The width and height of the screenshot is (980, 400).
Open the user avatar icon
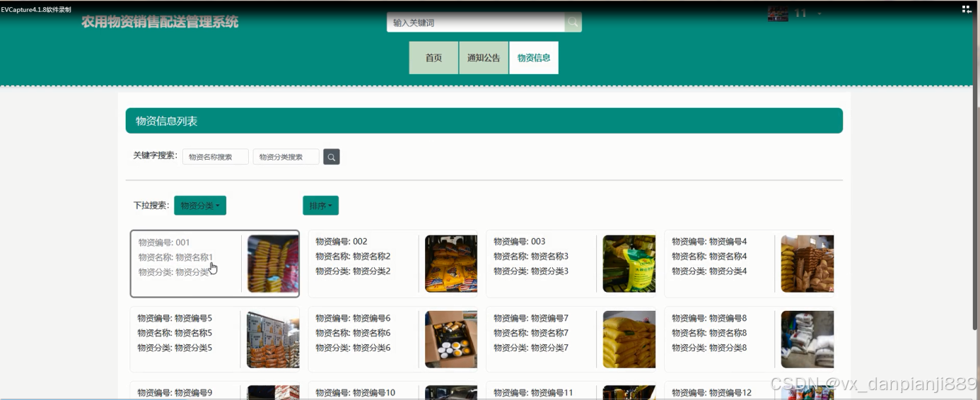pos(778,13)
